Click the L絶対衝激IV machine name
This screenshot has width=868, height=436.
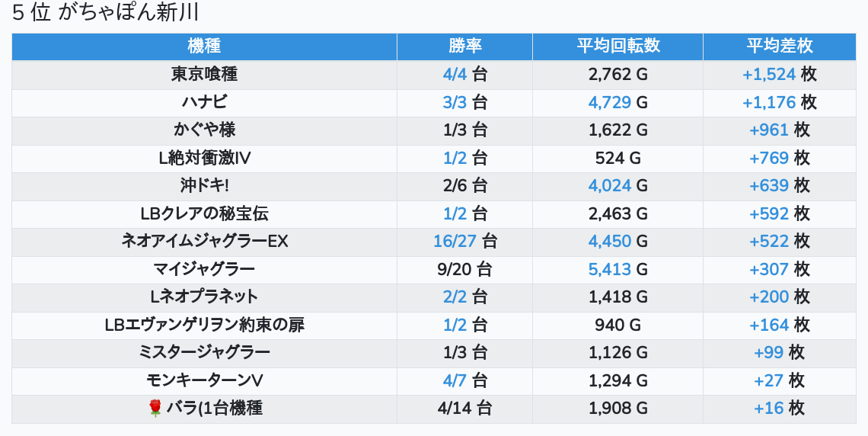[x=204, y=159]
